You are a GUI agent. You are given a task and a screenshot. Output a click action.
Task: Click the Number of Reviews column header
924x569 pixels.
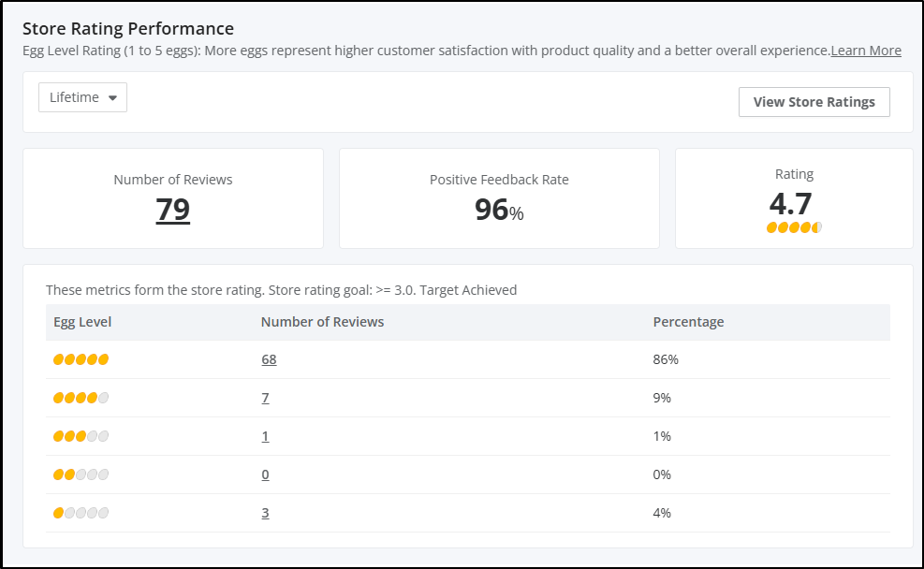(x=322, y=322)
